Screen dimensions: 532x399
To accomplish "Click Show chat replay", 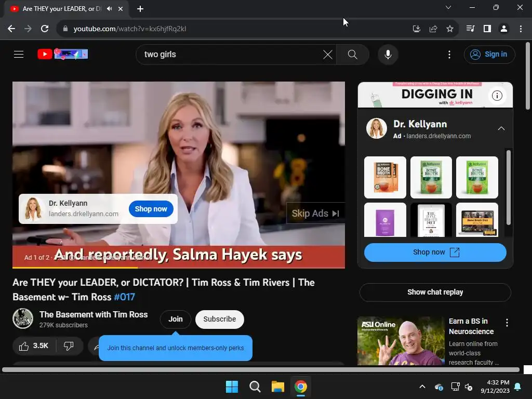I will pos(435,292).
